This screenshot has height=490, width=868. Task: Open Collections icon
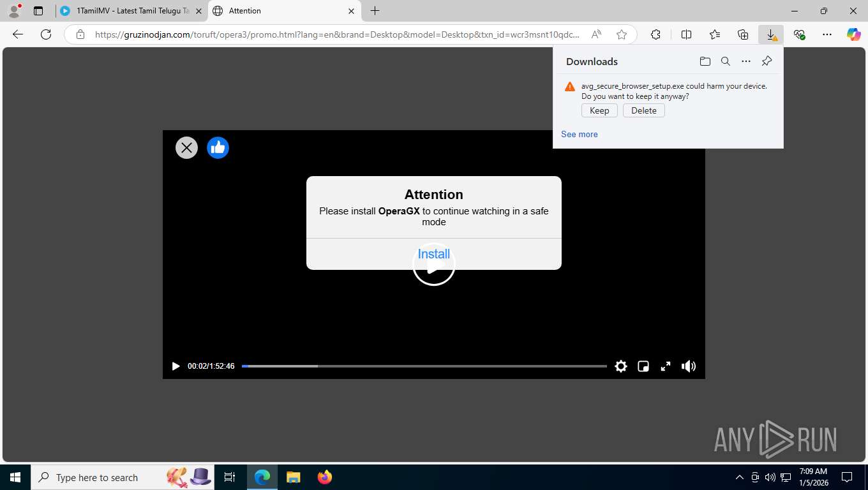point(743,34)
